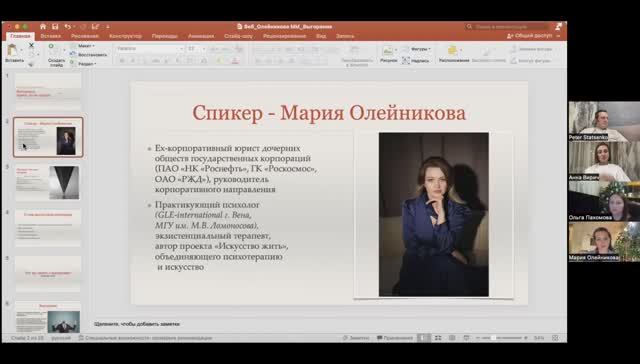Open the Layout (Макет) dropdown
Screen dimensions: 640x364
point(83,46)
